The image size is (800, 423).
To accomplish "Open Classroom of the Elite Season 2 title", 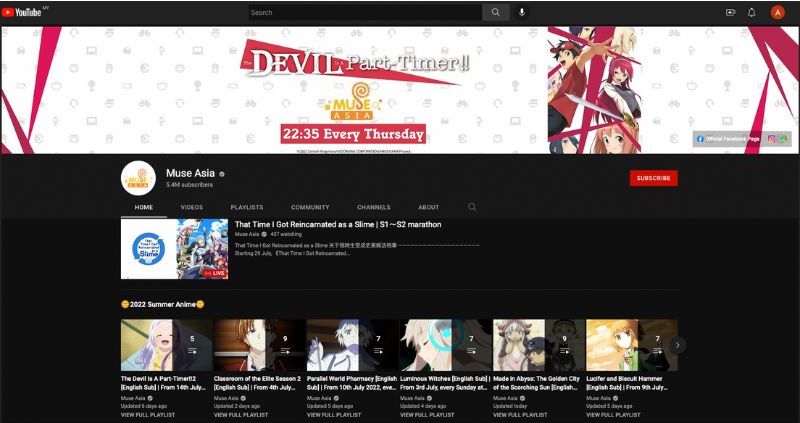I will pos(257,383).
